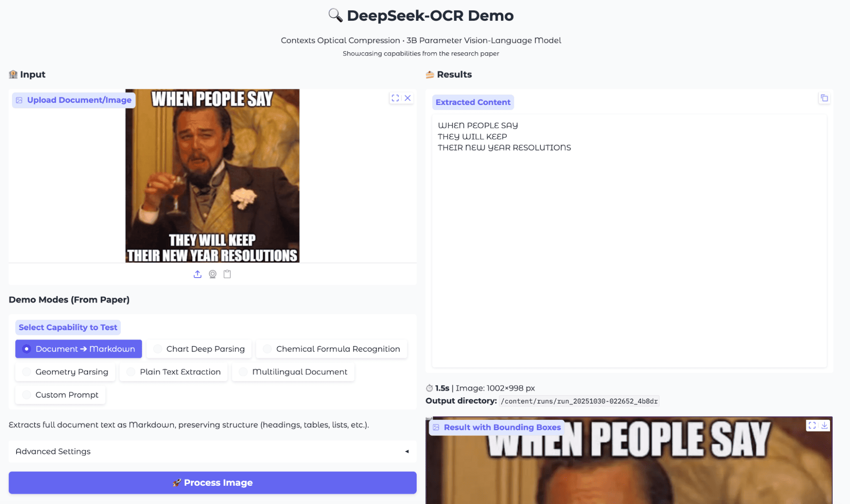Choose Chemical Formula Recognition mode
Screen dimensions: 850x504
point(332,349)
